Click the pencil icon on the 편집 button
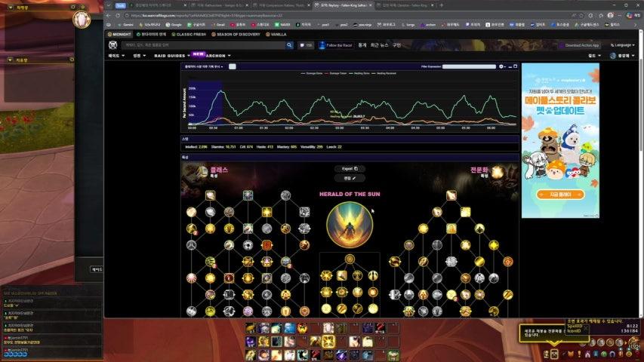The image size is (644, 362). (353, 178)
